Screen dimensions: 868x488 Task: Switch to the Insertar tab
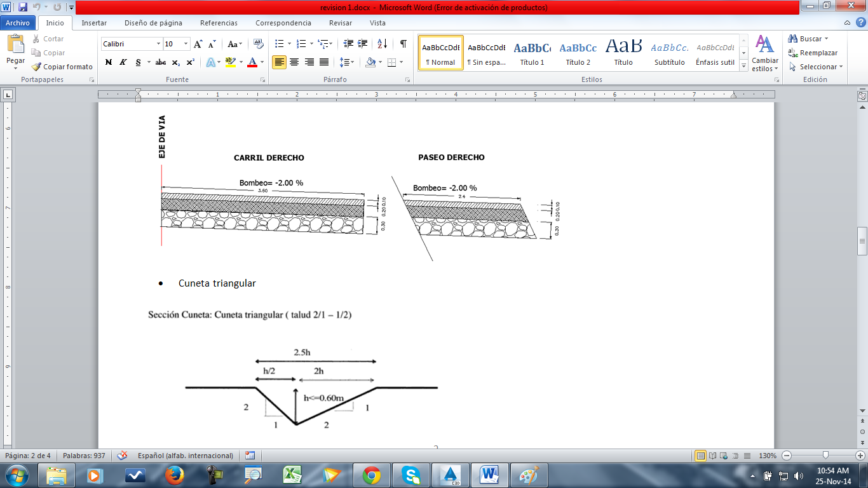click(x=94, y=23)
